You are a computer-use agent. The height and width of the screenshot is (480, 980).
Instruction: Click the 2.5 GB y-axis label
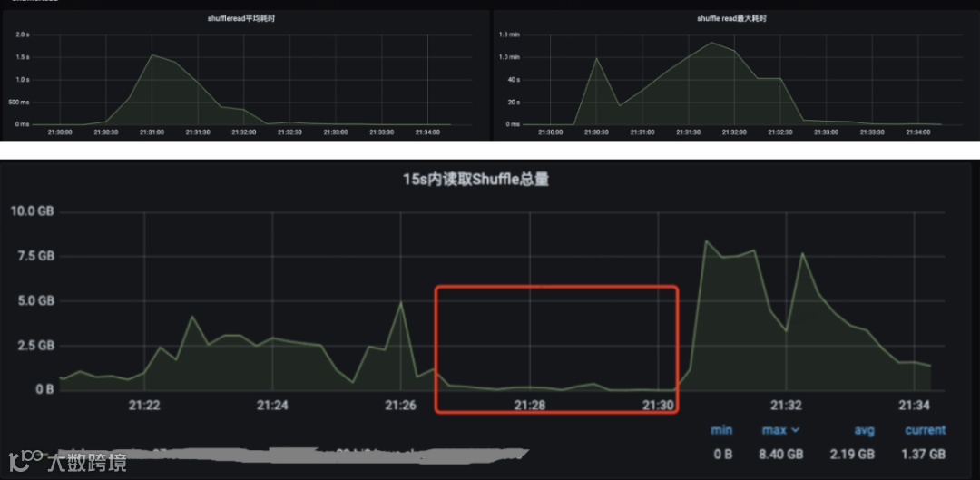(35, 345)
